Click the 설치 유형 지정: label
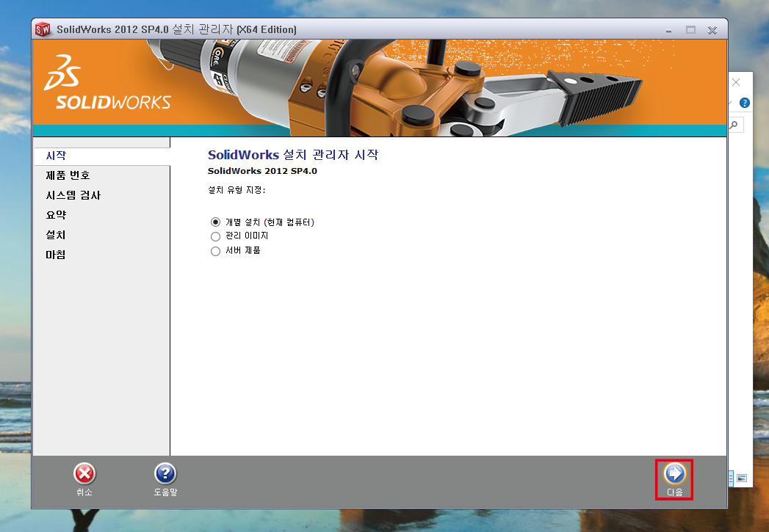Image resolution: width=769 pixels, height=532 pixels. point(237,190)
